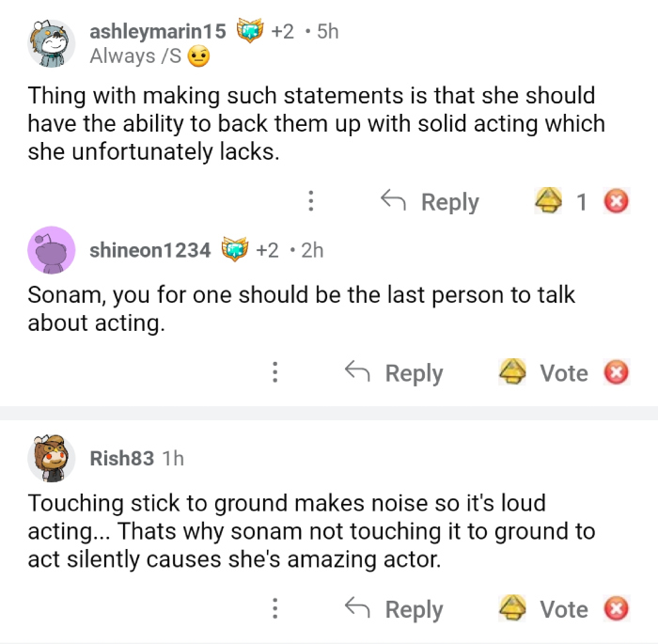Reply to shineon1234's comment
This screenshot has height=644, width=658.
394,373
